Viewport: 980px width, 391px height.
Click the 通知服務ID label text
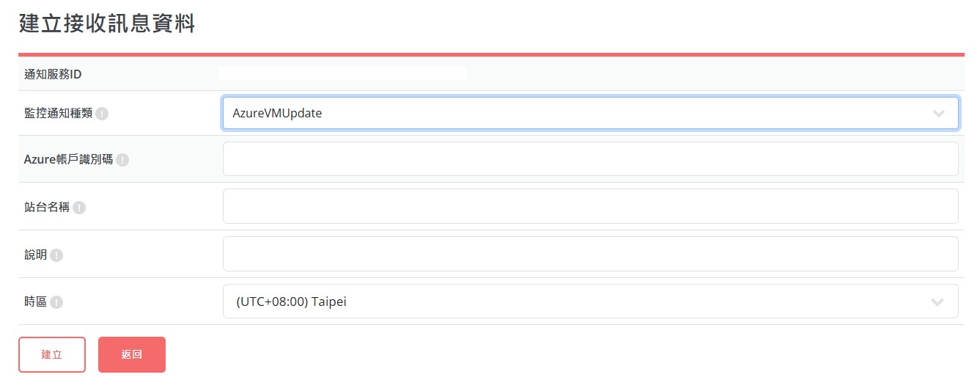pos(52,73)
